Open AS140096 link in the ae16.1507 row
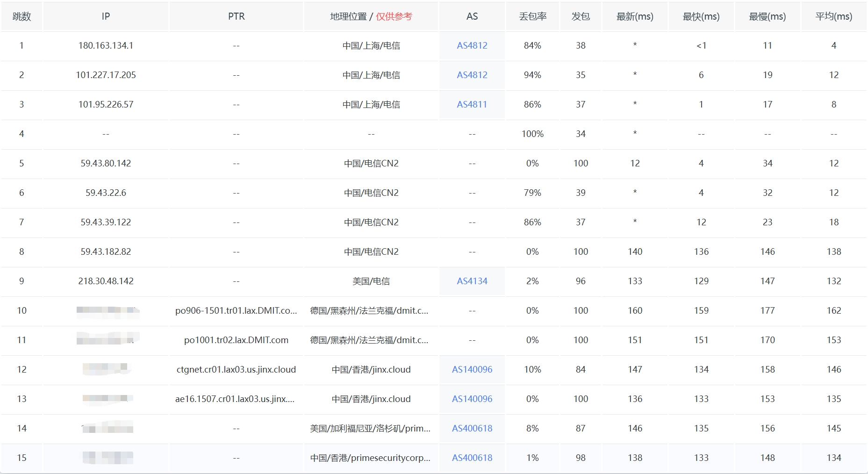Viewport: 868px width, 474px height. coord(472,399)
